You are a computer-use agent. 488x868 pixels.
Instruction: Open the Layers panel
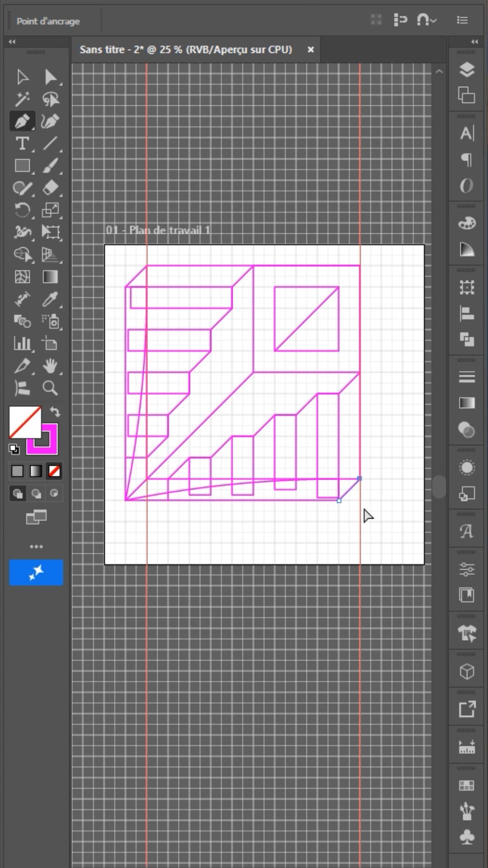pos(467,70)
